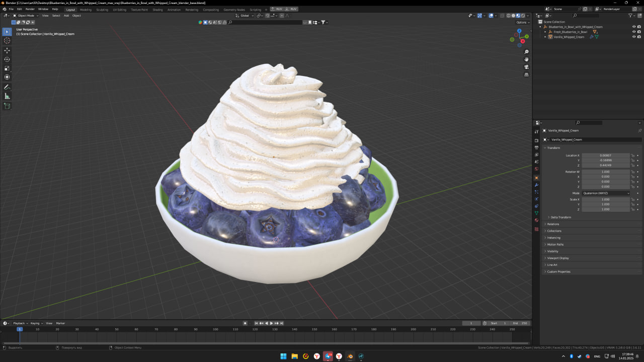Viewport: 644px width, 362px height.
Task: Open the timeline Marker menu
Action: tap(60, 323)
